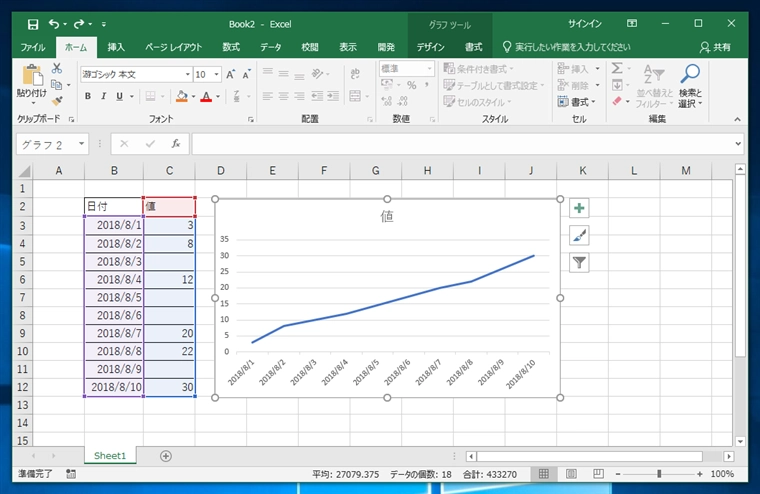
Task: Decrease the indent level
Action: (x=317, y=96)
